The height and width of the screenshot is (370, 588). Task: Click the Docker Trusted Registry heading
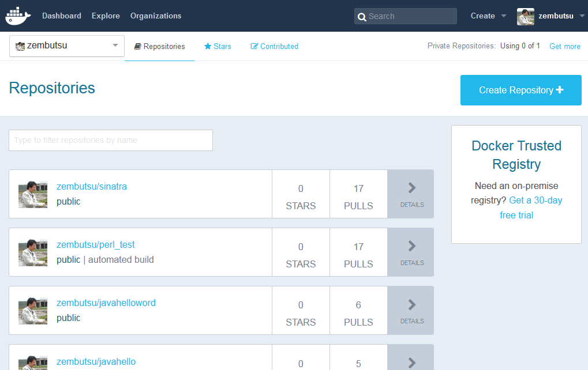[x=516, y=154]
